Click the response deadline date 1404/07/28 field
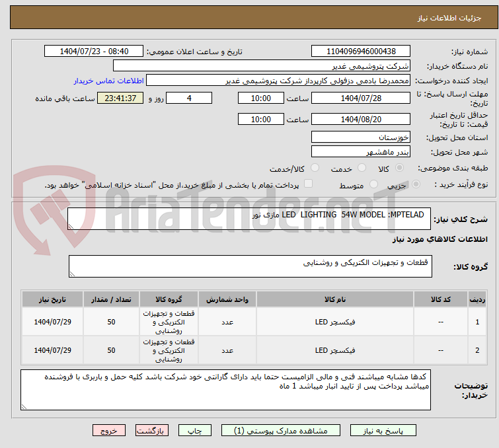This screenshot has width=499, height=448. tap(361, 98)
